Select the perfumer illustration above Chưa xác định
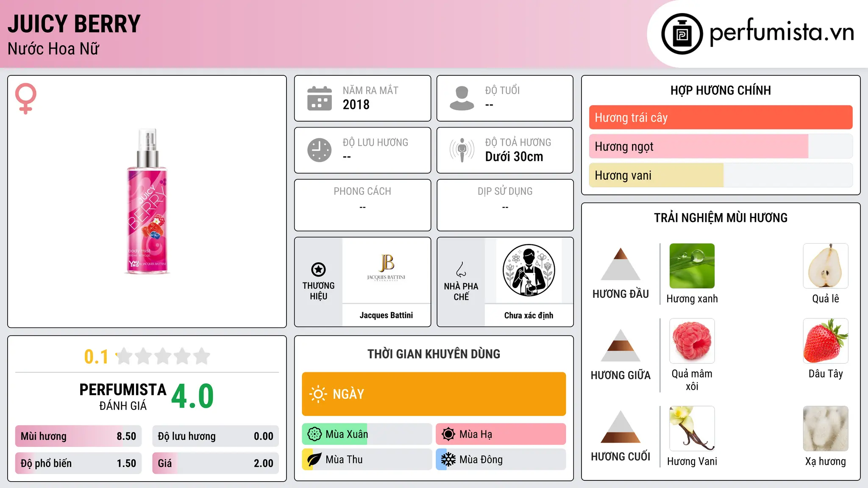Screen dimensions: 868x488 click(x=529, y=270)
